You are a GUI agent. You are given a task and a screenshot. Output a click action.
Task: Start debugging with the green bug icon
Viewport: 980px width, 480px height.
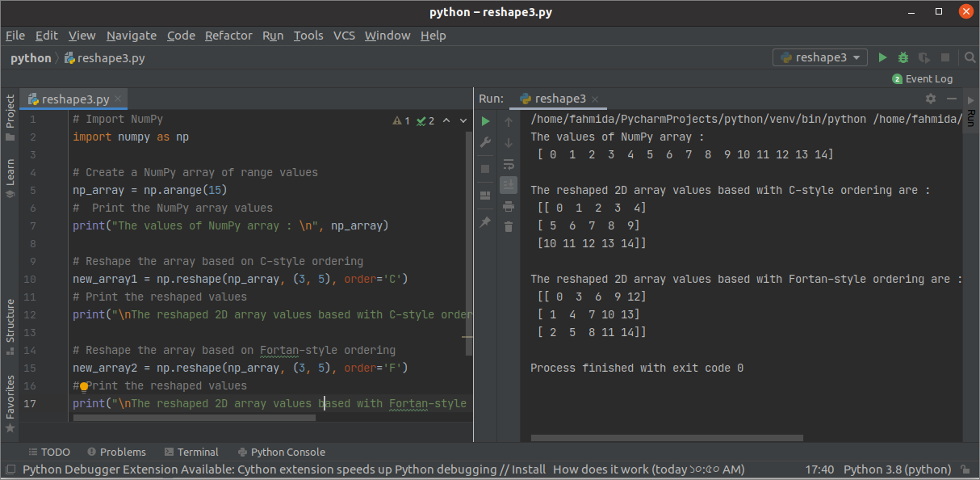pos(903,57)
